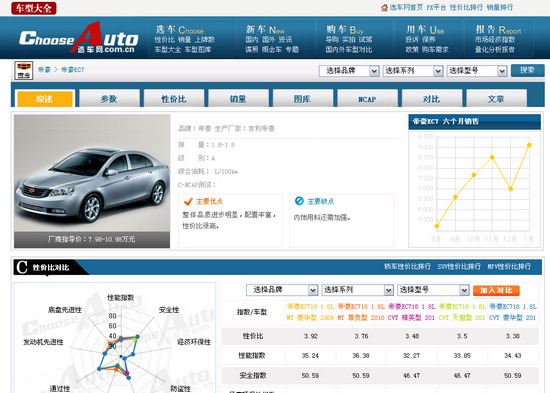Screen dimensions: 550x393
Task: Click the blue 主要缺点 icon
Action: 299,201
